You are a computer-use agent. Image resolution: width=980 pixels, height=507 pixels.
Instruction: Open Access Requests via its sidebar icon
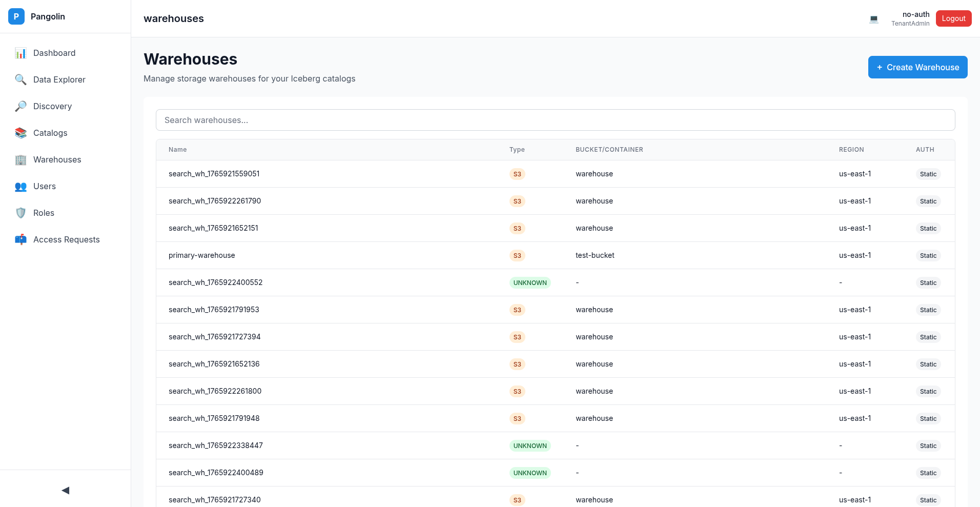coord(21,239)
